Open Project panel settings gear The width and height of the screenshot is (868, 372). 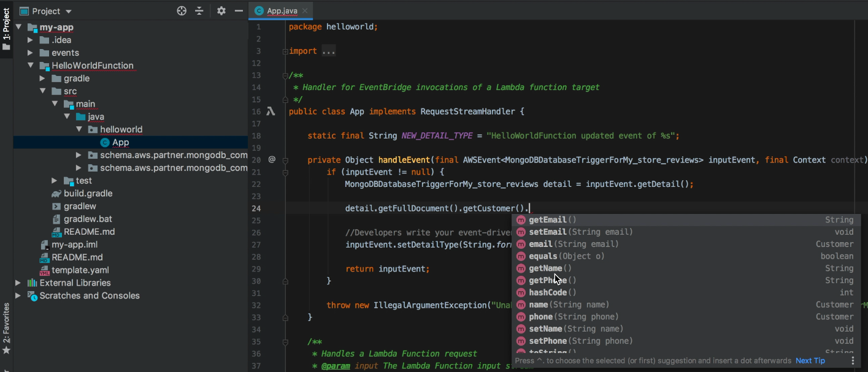[221, 11]
